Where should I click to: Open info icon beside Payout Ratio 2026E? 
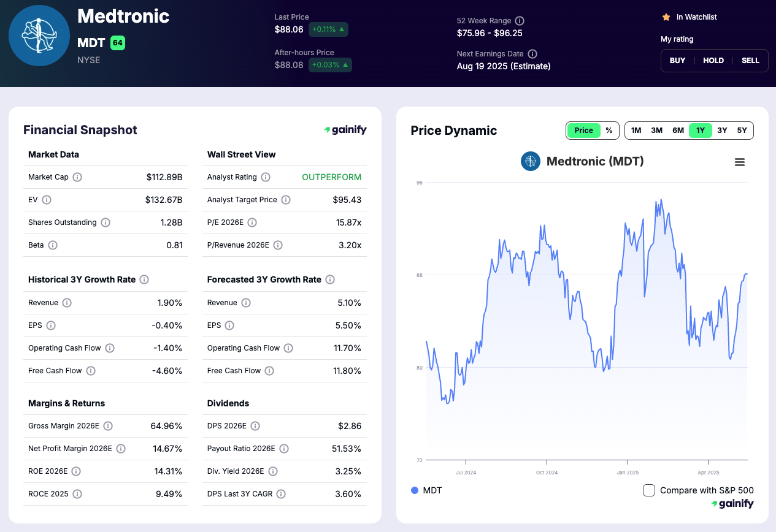click(x=284, y=449)
